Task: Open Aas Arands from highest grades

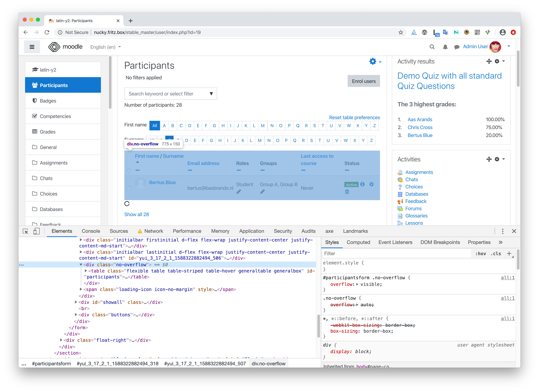Action: pos(420,120)
